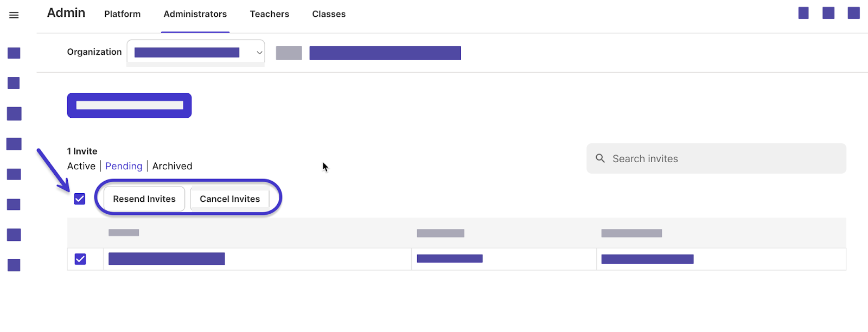View the Archived invites list
Viewport: 868px width, 332px height.
[x=172, y=166]
